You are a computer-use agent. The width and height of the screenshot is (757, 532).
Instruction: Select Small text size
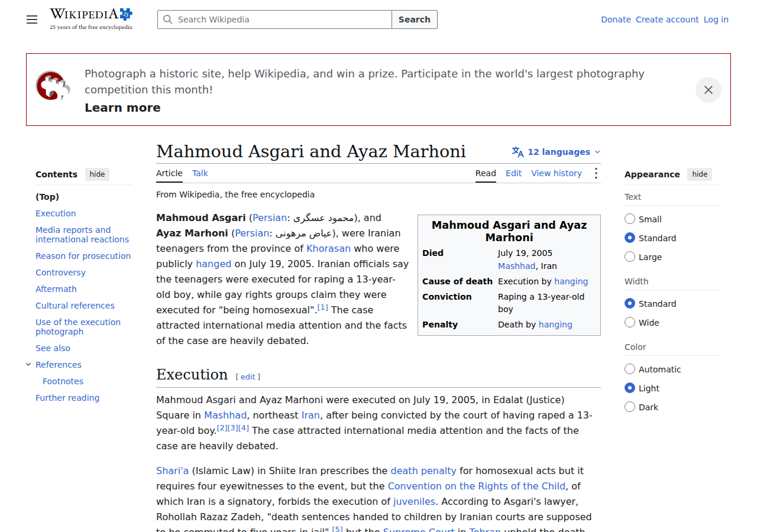[x=630, y=219]
